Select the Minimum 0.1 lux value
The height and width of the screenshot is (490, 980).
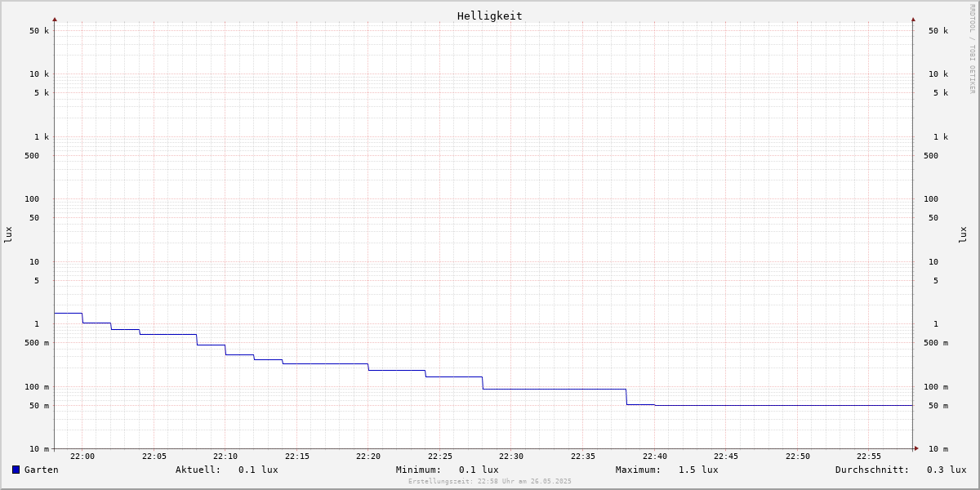pos(479,470)
